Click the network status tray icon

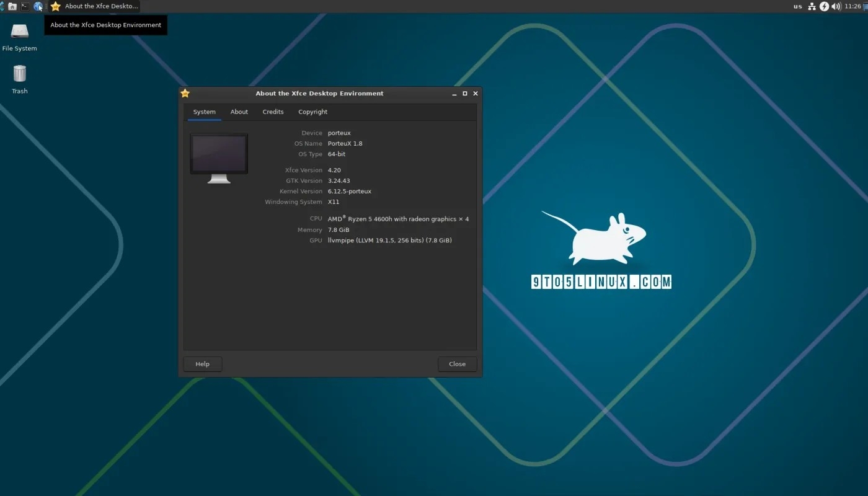point(812,6)
